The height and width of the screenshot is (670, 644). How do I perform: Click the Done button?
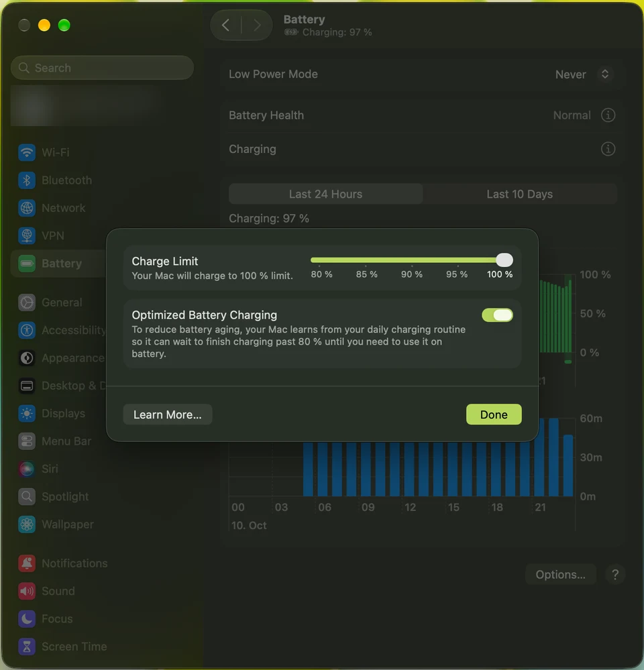(494, 414)
